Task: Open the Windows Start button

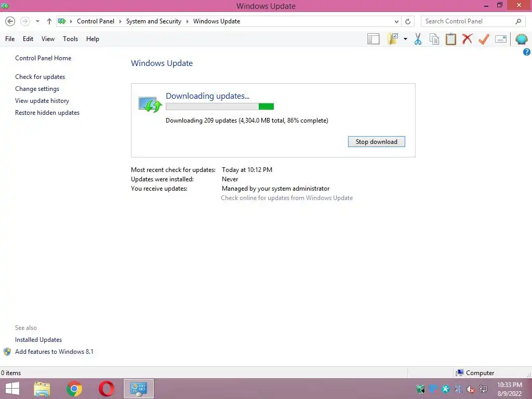Action: click(12, 389)
